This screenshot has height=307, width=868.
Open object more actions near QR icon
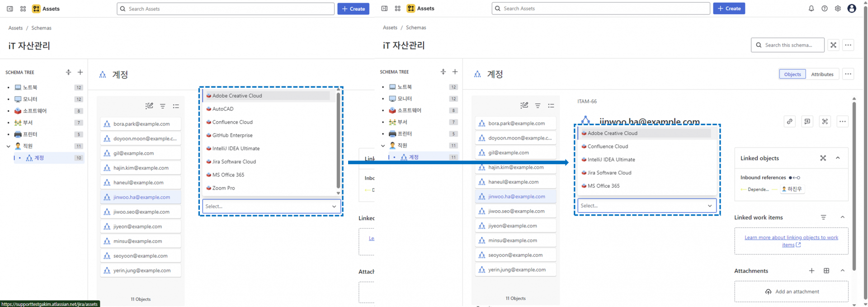click(843, 121)
